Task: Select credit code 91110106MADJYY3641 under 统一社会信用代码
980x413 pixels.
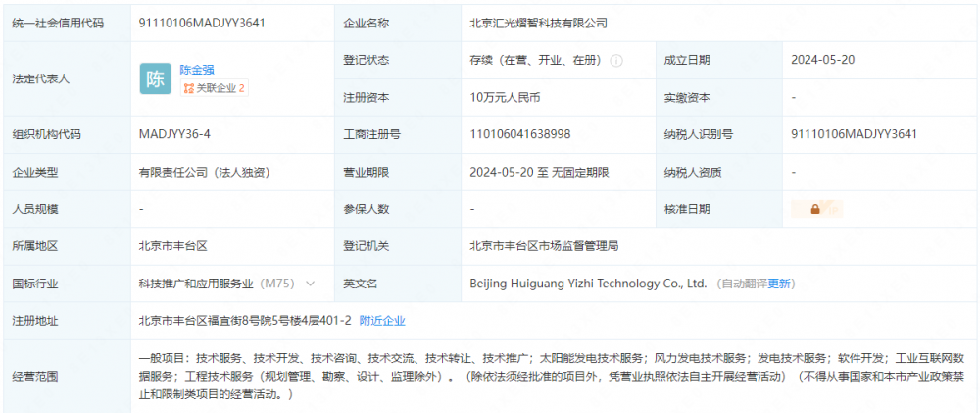Action: [202, 24]
